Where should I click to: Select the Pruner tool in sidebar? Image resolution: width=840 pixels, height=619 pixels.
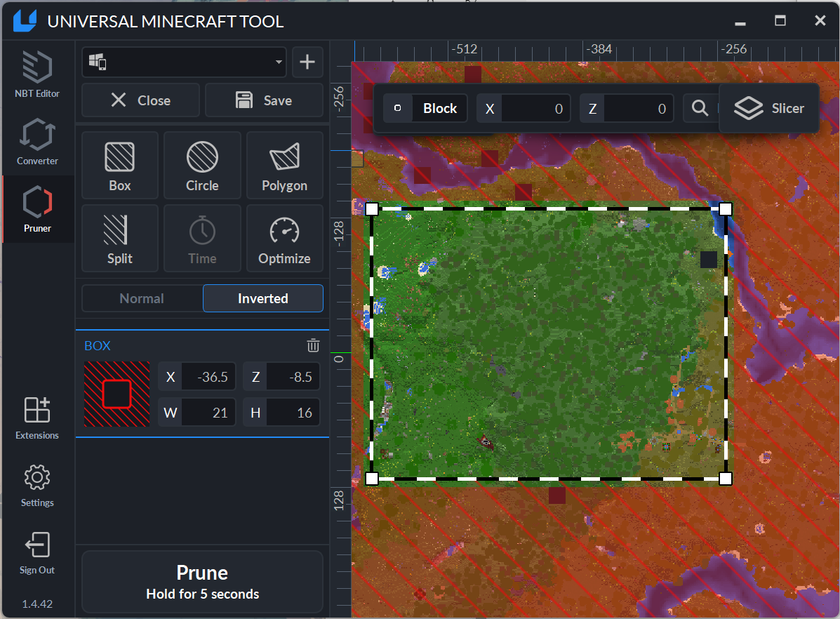tap(37, 209)
